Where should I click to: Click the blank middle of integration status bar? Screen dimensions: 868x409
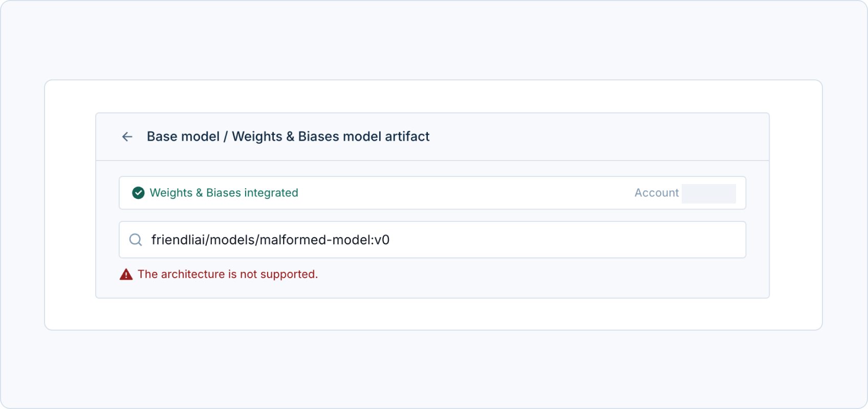point(461,193)
